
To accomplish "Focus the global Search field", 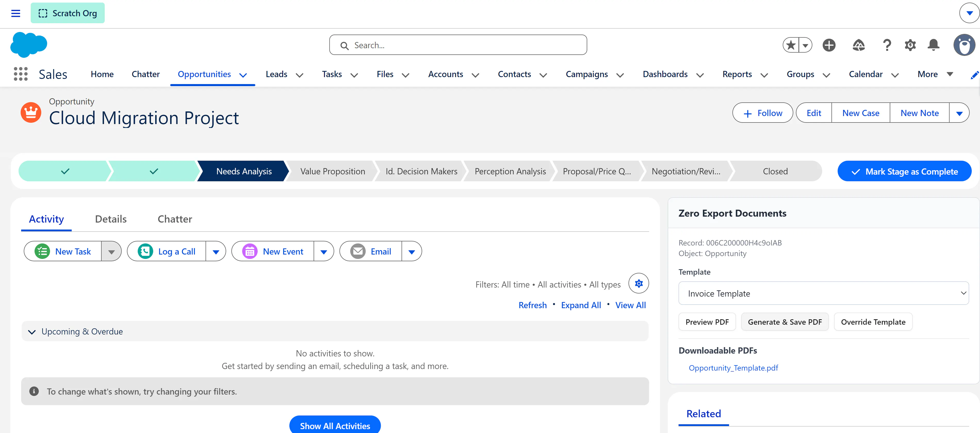I will point(458,45).
